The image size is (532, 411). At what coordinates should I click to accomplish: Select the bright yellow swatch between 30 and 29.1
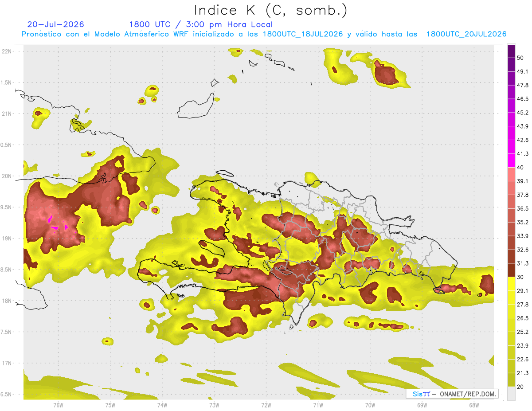(x=511, y=284)
